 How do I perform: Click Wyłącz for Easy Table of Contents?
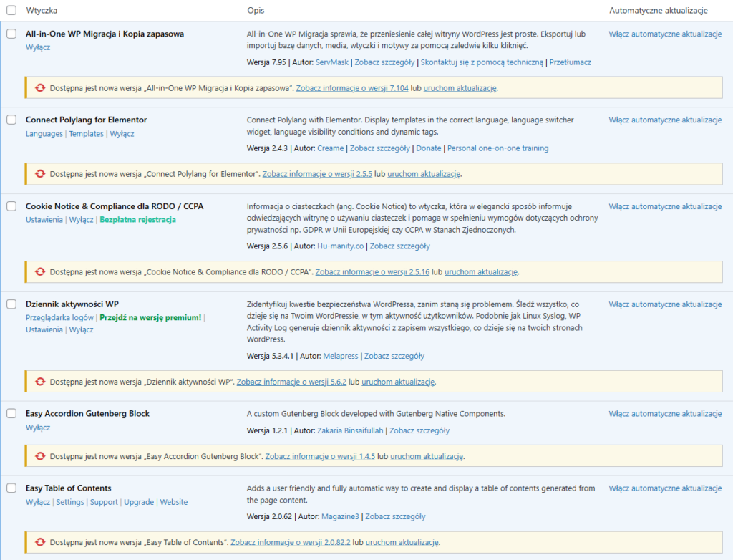coord(38,502)
